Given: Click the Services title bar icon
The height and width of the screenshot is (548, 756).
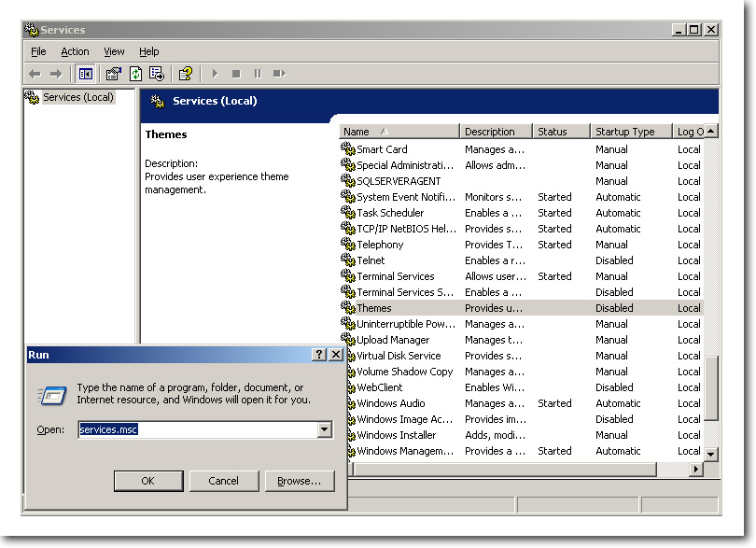Looking at the screenshot, I should [32, 30].
